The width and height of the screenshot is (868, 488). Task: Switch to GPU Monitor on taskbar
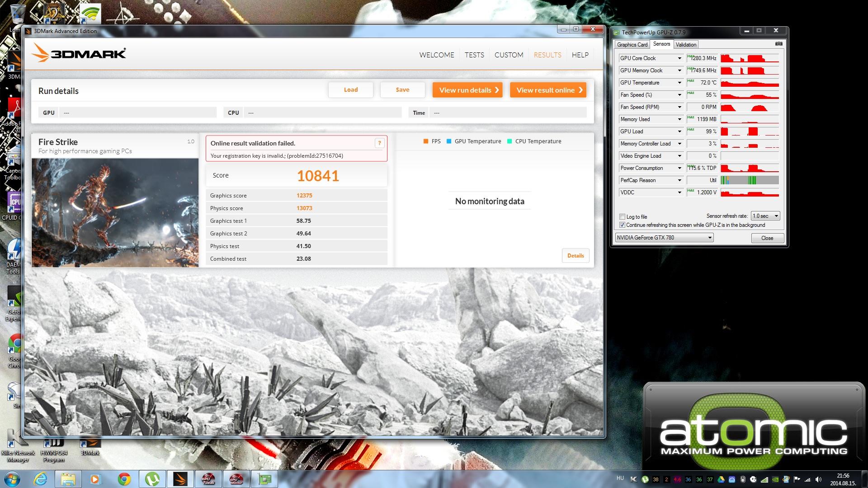pos(236,479)
